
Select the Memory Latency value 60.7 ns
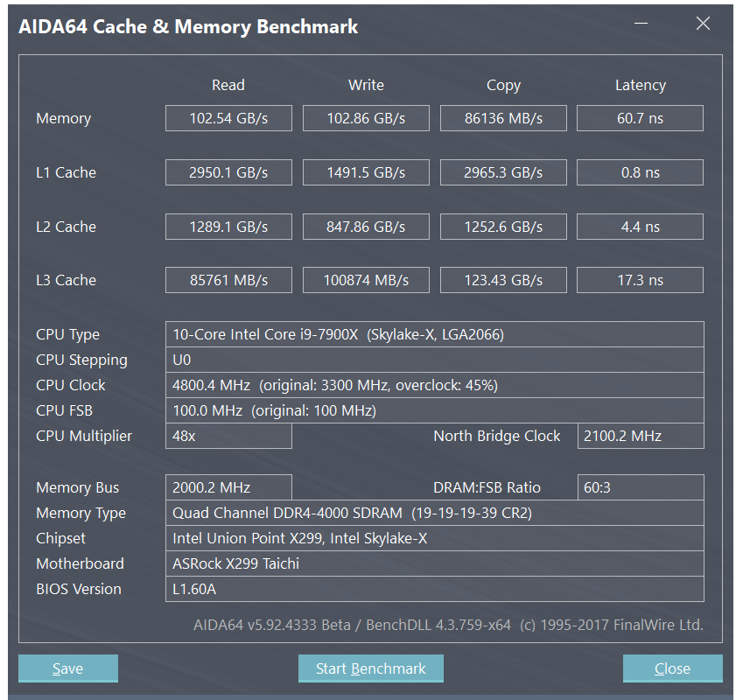[641, 118]
